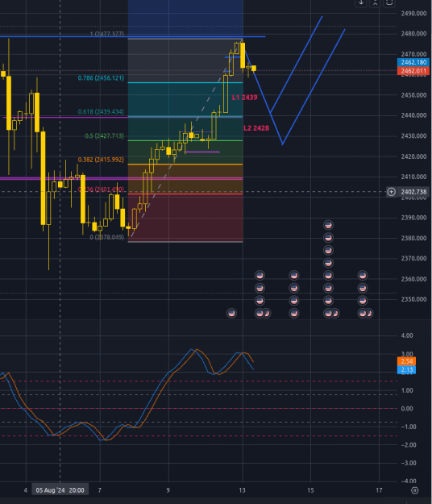Click the 0 (2378.049) Fibonacci label
Screen dimensions: 432x504
click(106, 237)
